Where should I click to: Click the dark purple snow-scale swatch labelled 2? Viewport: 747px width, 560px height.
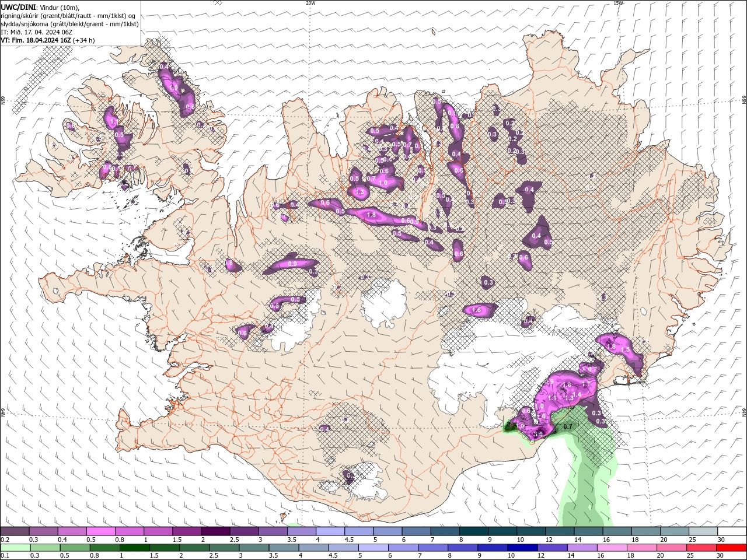coord(215,531)
